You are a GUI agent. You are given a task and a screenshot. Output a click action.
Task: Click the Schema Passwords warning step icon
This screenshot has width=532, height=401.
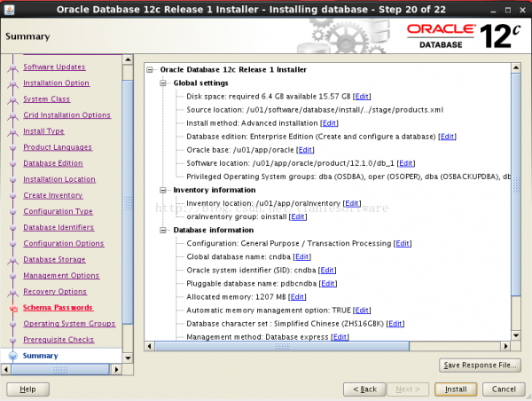[x=13, y=309]
